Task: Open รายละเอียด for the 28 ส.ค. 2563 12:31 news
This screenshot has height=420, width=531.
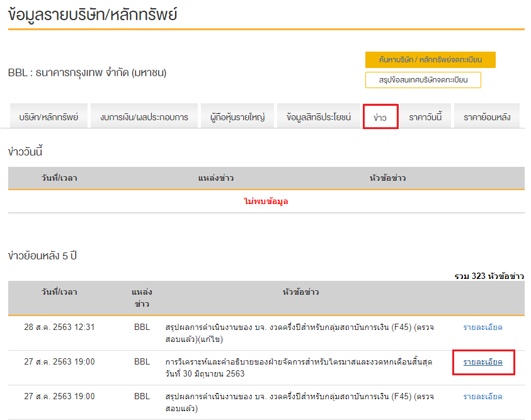Action: tap(482, 327)
